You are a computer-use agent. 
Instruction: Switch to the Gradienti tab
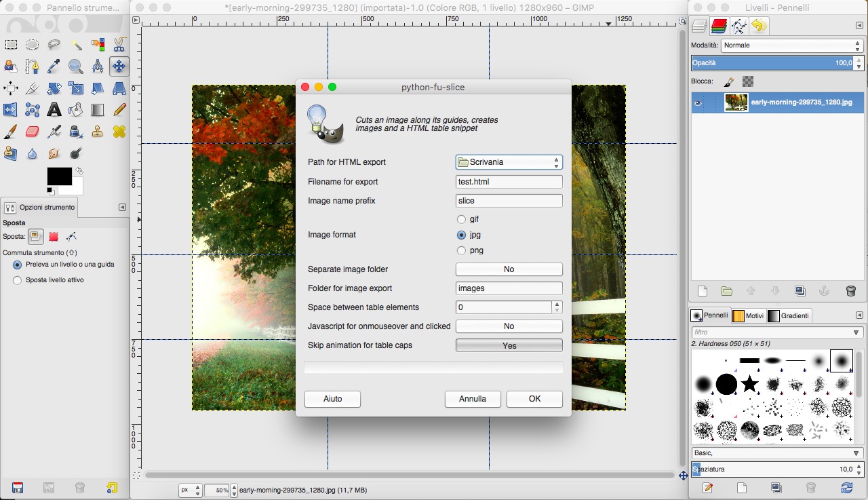pyautogui.click(x=789, y=315)
